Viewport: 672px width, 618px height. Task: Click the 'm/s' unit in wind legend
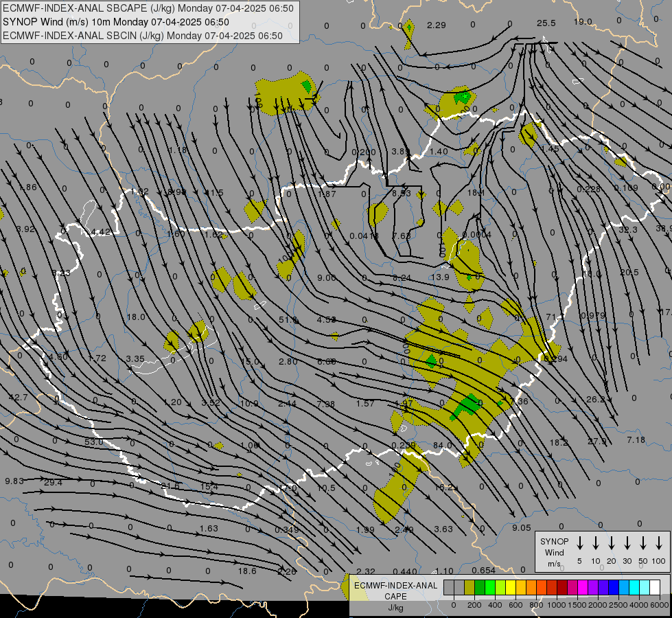pyautogui.click(x=554, y=564)
